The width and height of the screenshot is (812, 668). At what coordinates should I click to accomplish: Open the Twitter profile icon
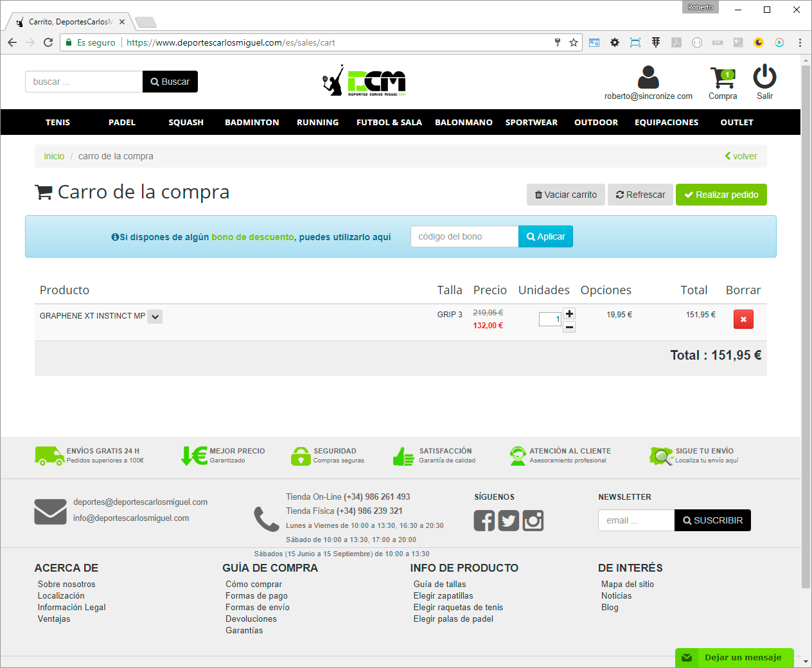point(509,520)
